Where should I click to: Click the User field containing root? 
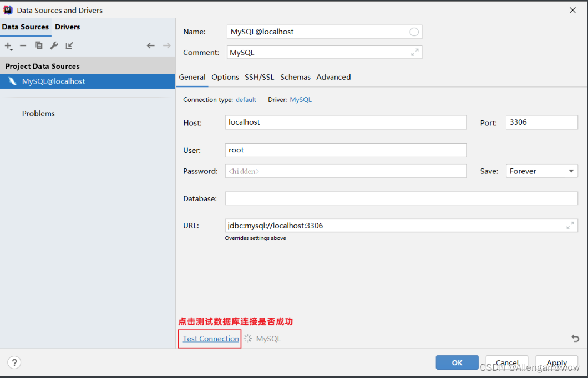point(346,150)
